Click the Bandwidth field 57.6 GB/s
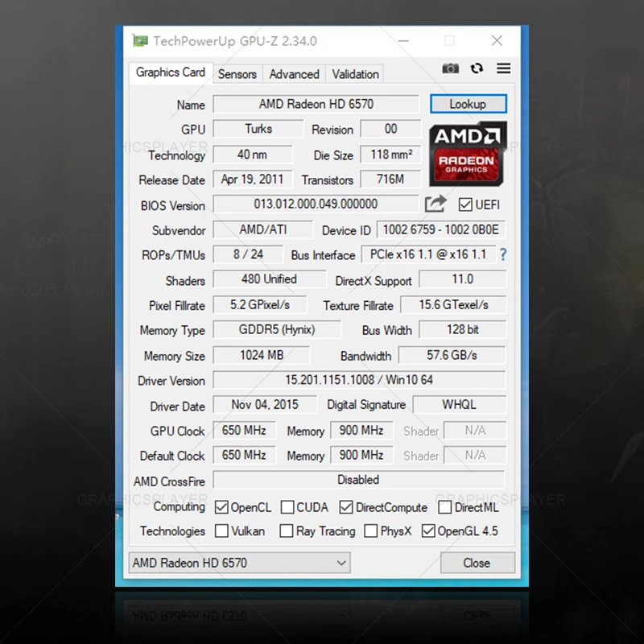 pyautogui.click(x=452, y=355)
